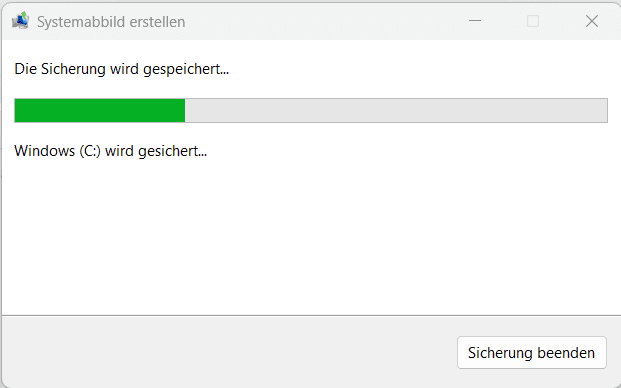
Task: Click the green filled part of the progress bar
Action: click(100, 110)
